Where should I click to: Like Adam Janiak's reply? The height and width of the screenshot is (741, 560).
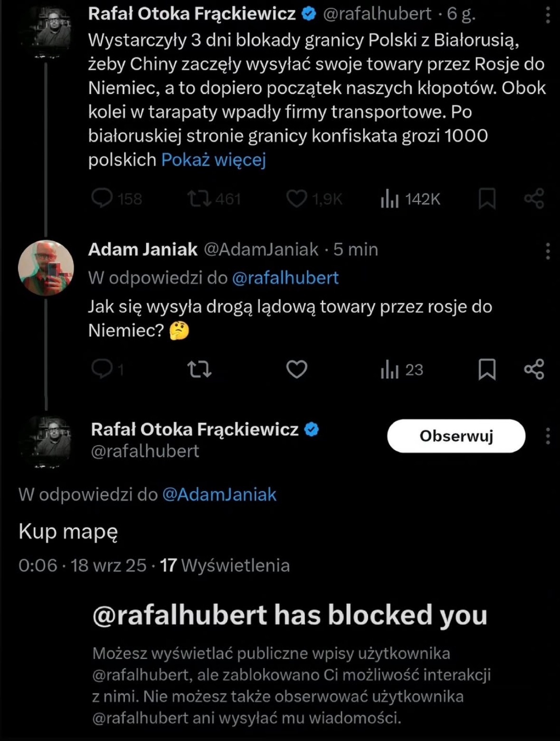(x=296, y=369)
